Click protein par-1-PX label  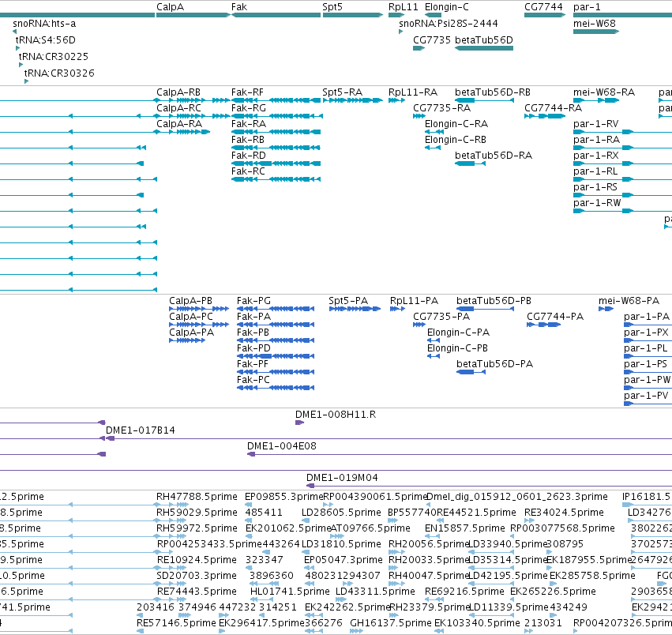point(646,333)
